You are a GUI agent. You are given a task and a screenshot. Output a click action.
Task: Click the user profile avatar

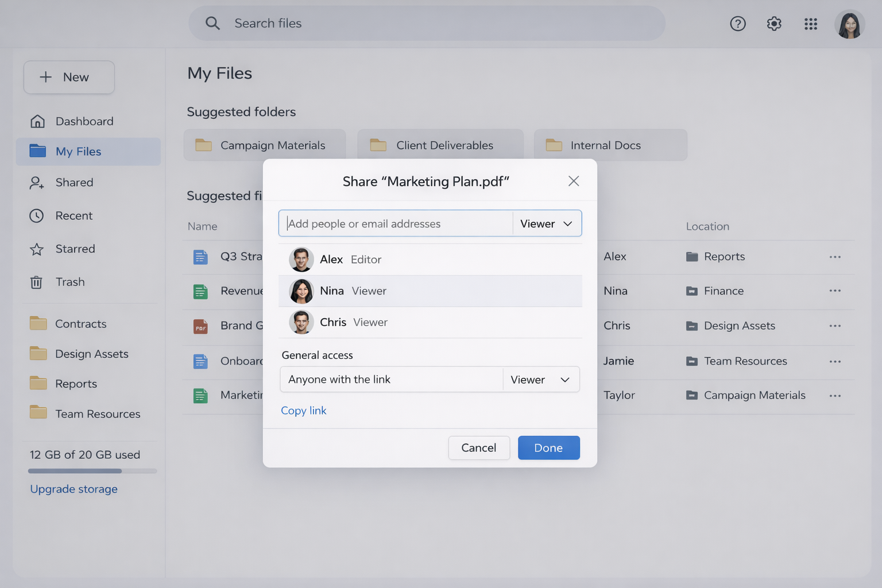coord(849,25)
